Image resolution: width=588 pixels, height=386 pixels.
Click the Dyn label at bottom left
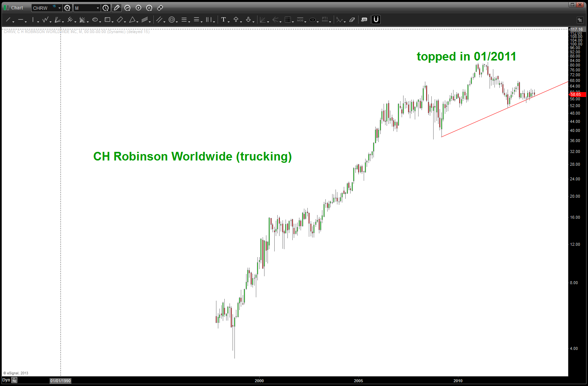[6, 380]
